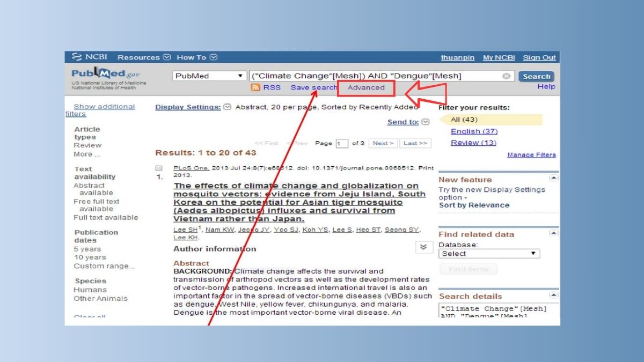This screenshot has height=362, width=644.
Task: Go to My NCBI
Action: point(499,58)
